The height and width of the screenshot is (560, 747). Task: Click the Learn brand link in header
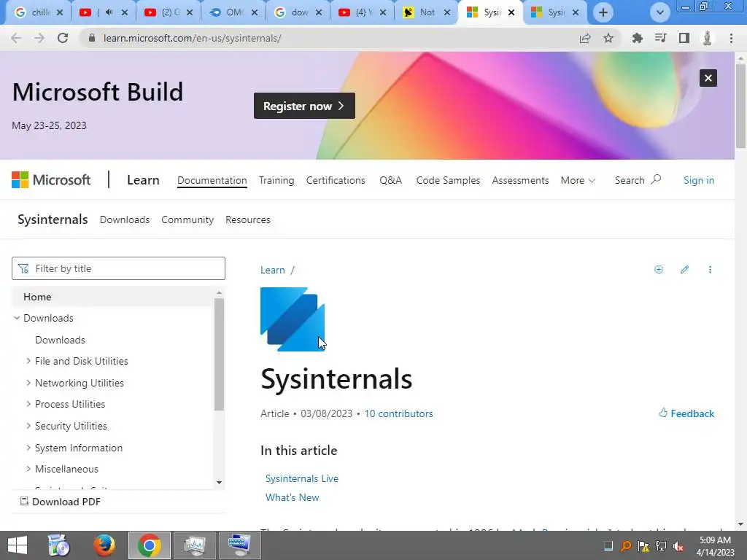coord(143,180)
